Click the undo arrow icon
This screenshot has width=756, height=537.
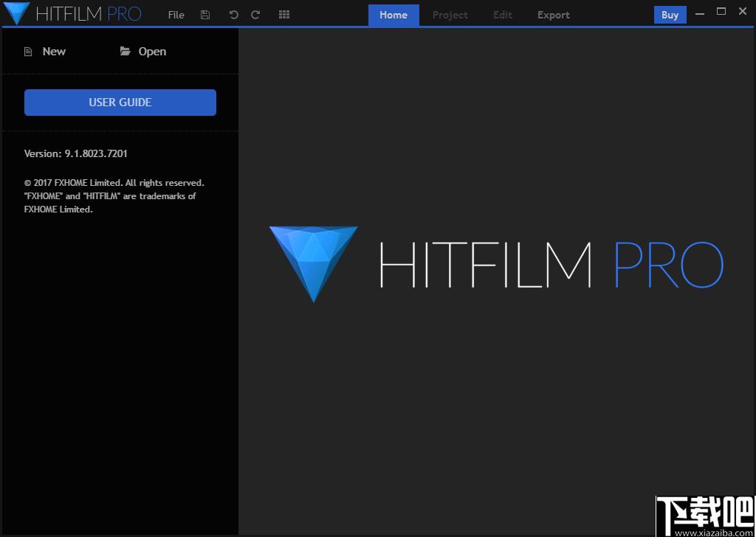click(x=234, y=15)
